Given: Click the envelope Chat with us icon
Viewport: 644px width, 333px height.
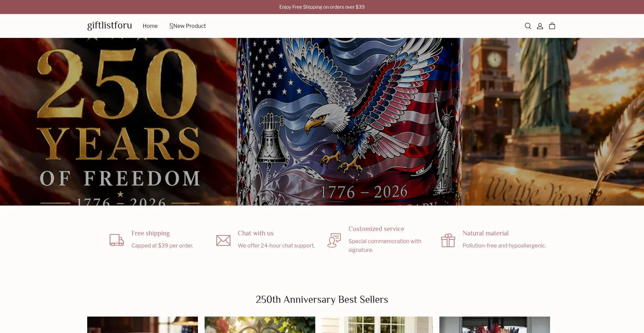Looking at the screenshot, I should (223, 240).
